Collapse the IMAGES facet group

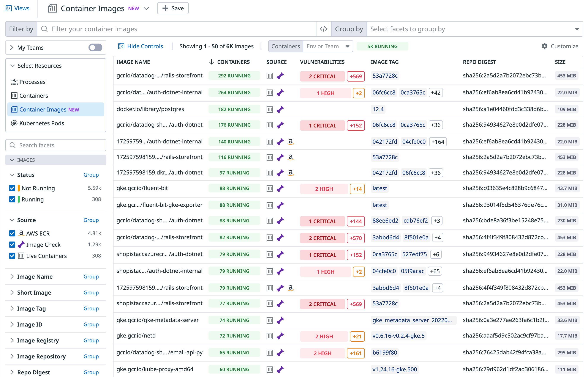click(x=12, y=160)
